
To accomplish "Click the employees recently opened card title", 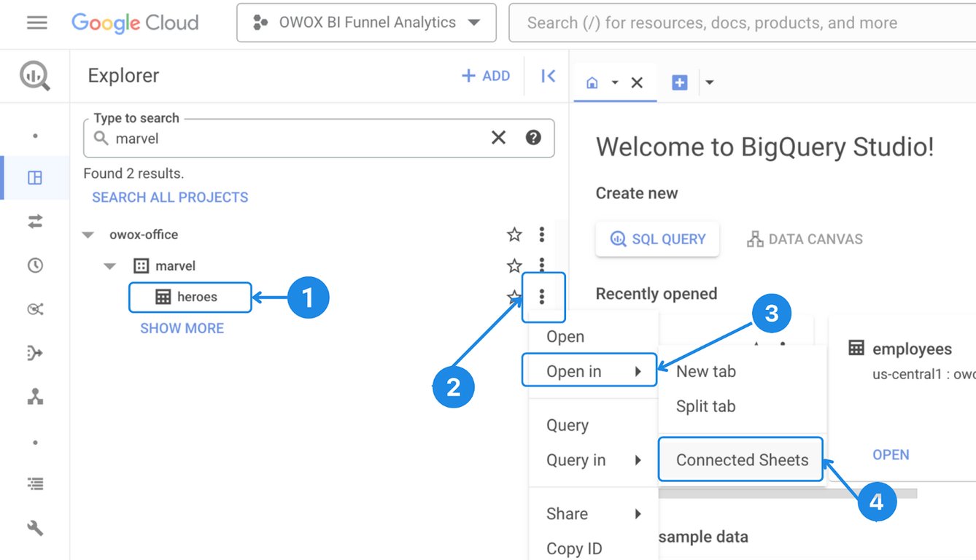I will click(912, 349).
